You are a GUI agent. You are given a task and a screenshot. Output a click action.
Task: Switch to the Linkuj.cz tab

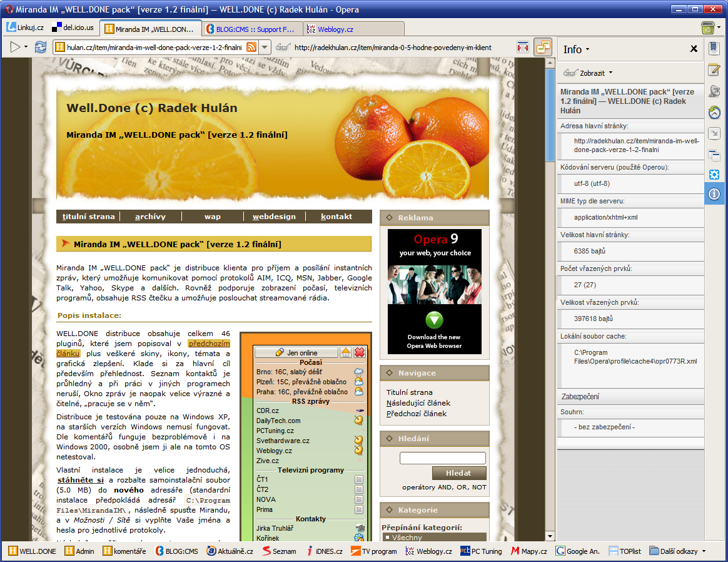[26, 28]
